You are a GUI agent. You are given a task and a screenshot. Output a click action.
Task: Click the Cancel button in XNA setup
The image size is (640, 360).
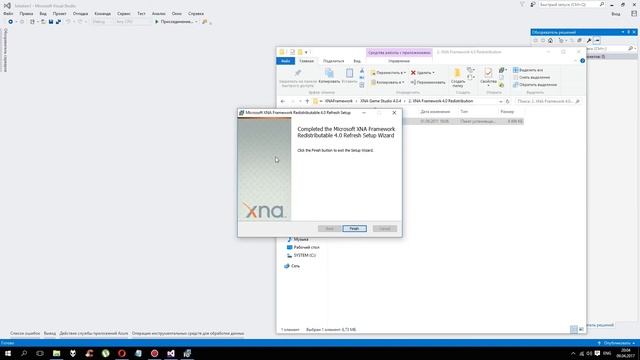[384, 229]
